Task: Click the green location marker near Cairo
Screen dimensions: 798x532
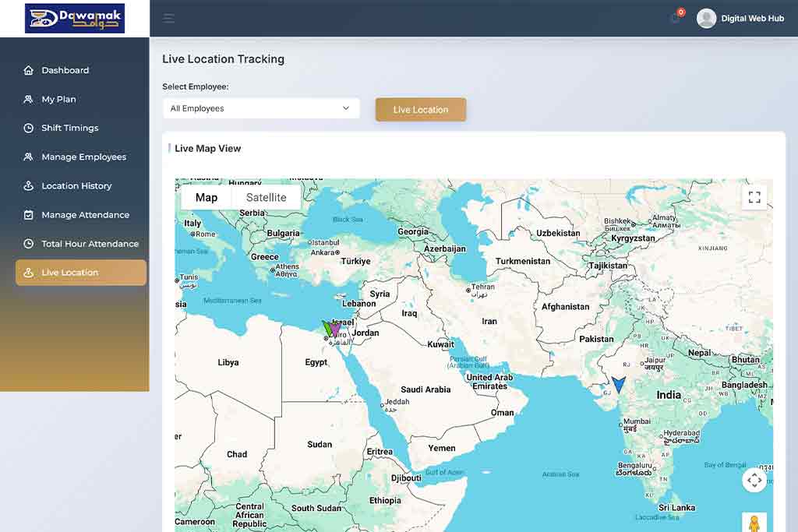Action: 327,328
